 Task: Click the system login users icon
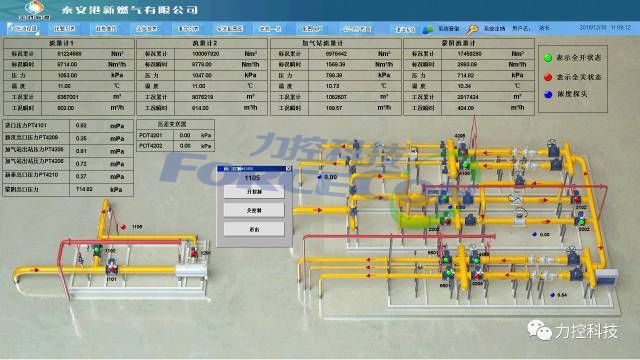click(x=427, y=29)
